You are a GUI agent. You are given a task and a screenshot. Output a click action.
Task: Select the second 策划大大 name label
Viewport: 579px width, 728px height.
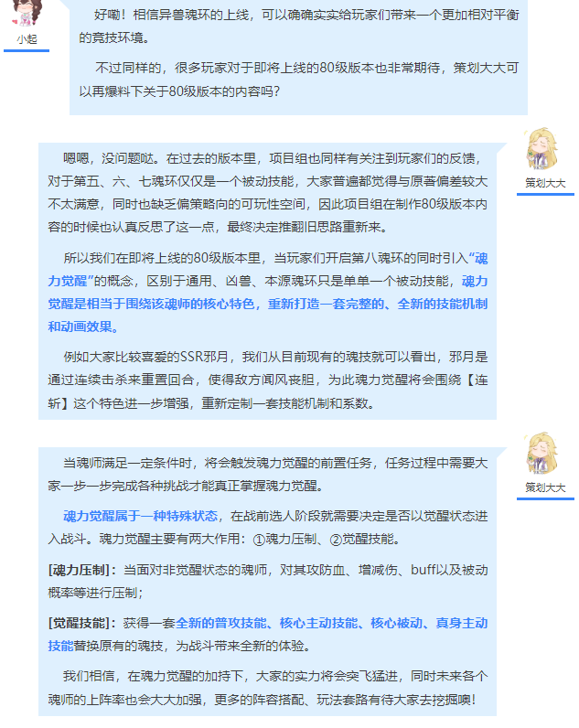tap(545, 488)
